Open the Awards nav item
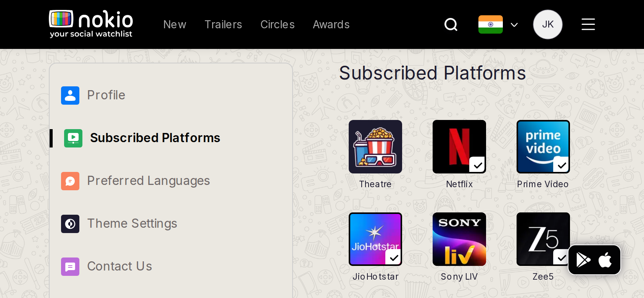 pos(331,24)
